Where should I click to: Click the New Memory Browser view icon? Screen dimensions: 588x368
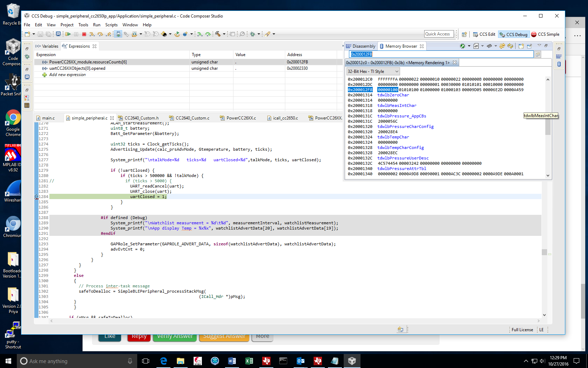point(521,46)
